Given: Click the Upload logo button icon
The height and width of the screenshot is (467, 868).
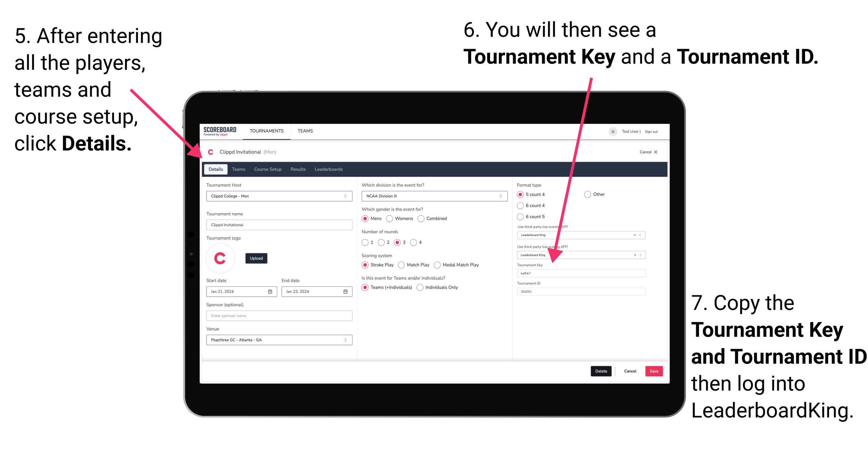Looking at the screenshot, I should tap(257, 258).
